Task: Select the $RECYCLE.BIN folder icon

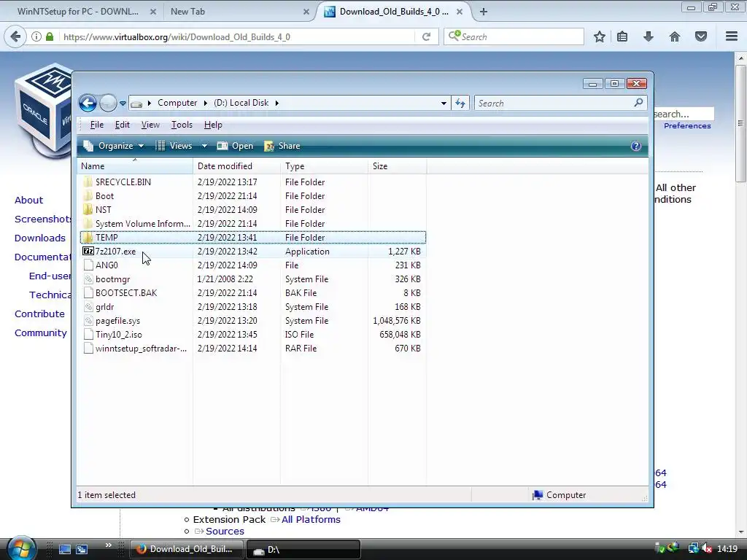Action: [88, 182]
